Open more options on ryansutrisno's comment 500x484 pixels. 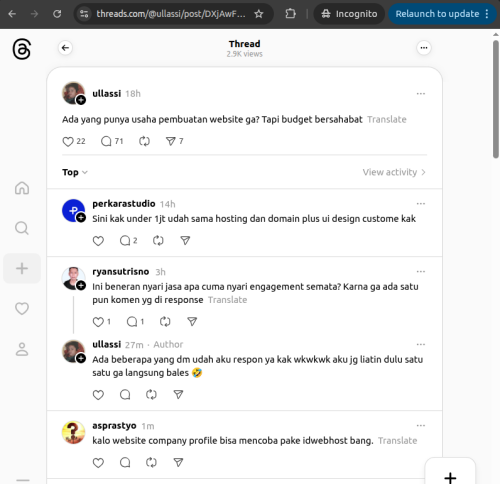click(421, 272)
